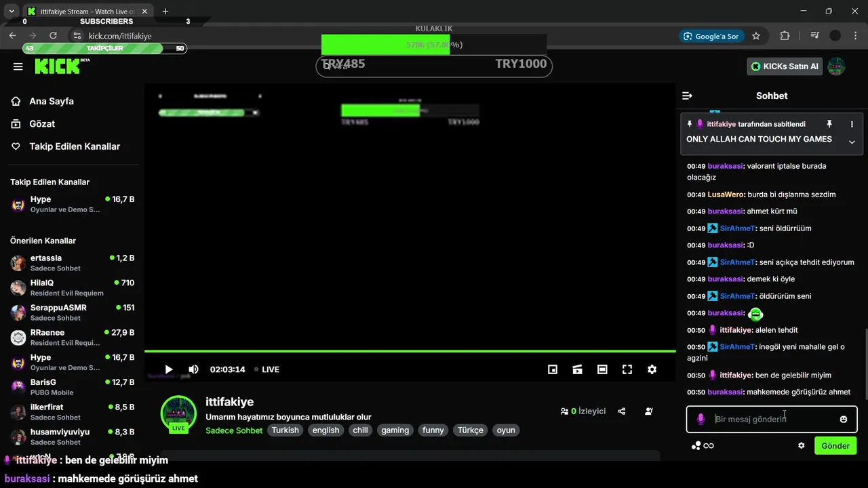The image size is (868, 488).
Task: Open the browser extensions puzzle icon
Action: click(785, 36)
